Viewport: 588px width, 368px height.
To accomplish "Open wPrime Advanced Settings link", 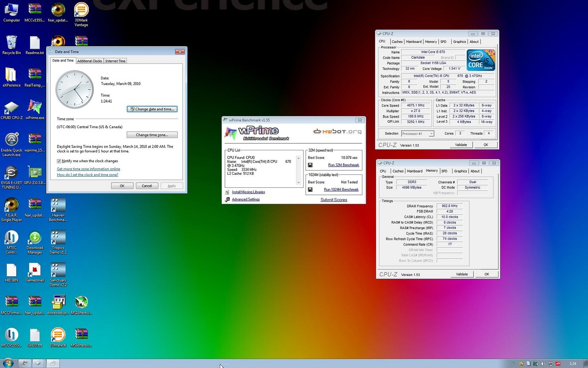I will pyautogui.click(x=246, y=200).
